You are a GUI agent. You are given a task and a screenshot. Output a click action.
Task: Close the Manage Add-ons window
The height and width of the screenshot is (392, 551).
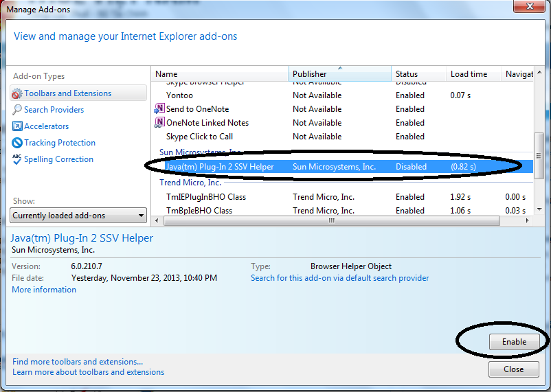[530, 6]
